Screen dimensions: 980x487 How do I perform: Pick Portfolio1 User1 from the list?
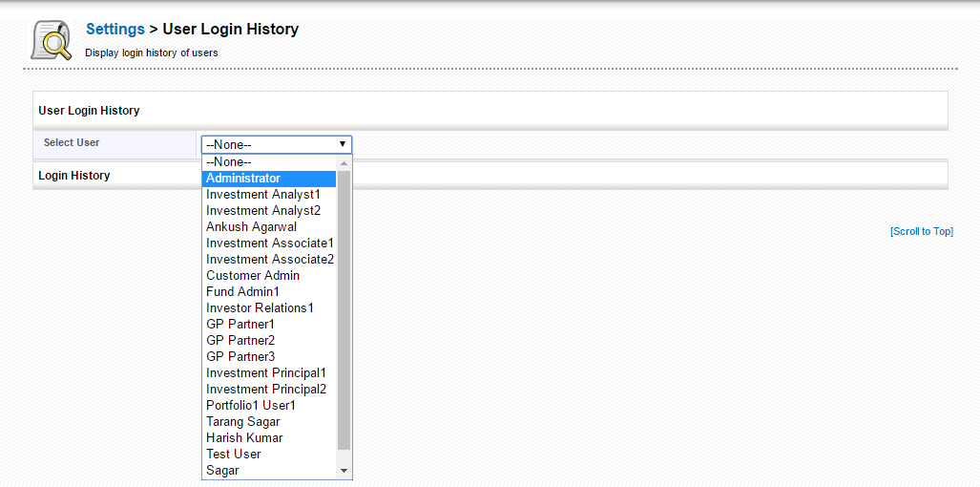(251, 406)
